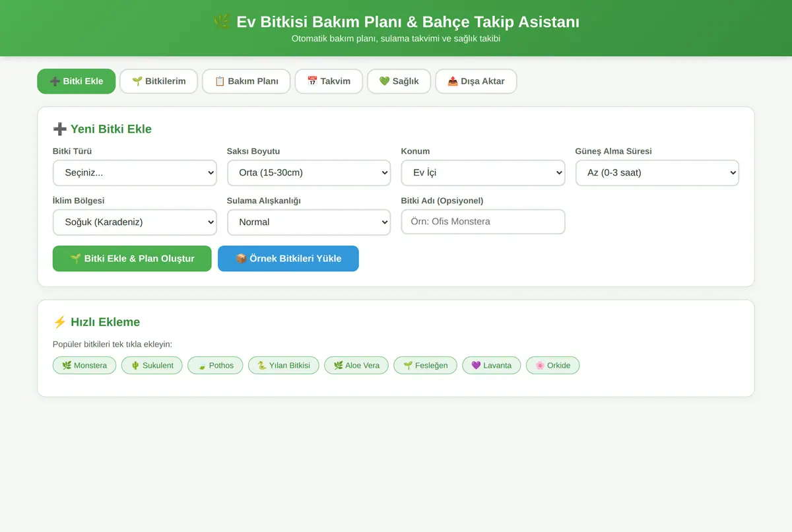Go to the Takvim tab
792x532 pixels.
pyautogui.click(x=329, y=81)
